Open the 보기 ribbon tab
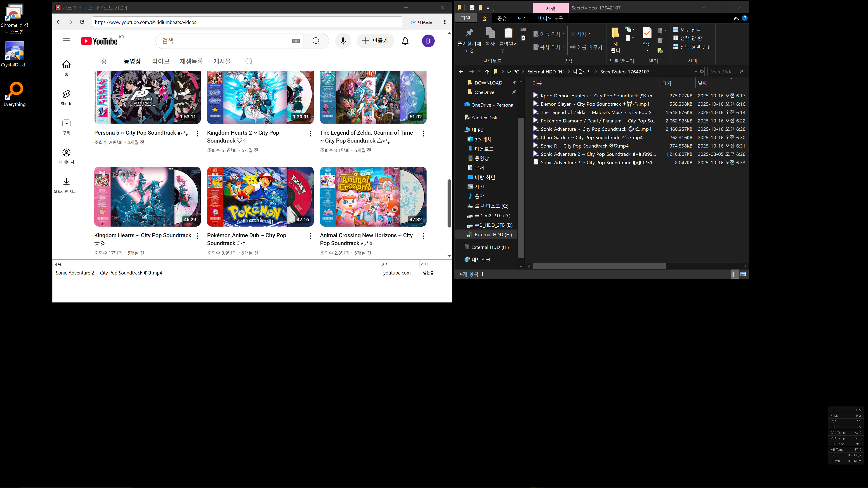The width and height of the screenshot is (868, 488). [522, 18]
